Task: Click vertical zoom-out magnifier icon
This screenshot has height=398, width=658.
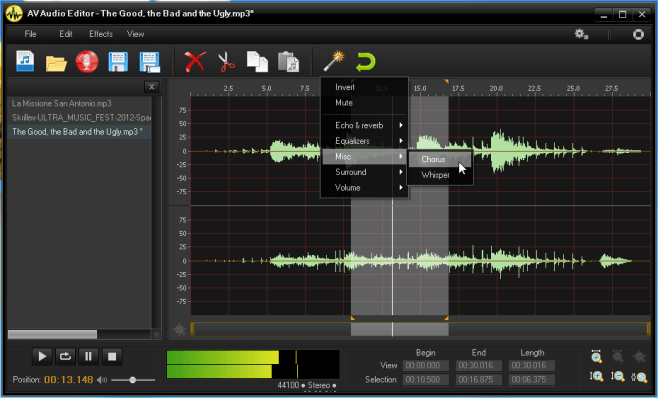Action: click(617, 377)
